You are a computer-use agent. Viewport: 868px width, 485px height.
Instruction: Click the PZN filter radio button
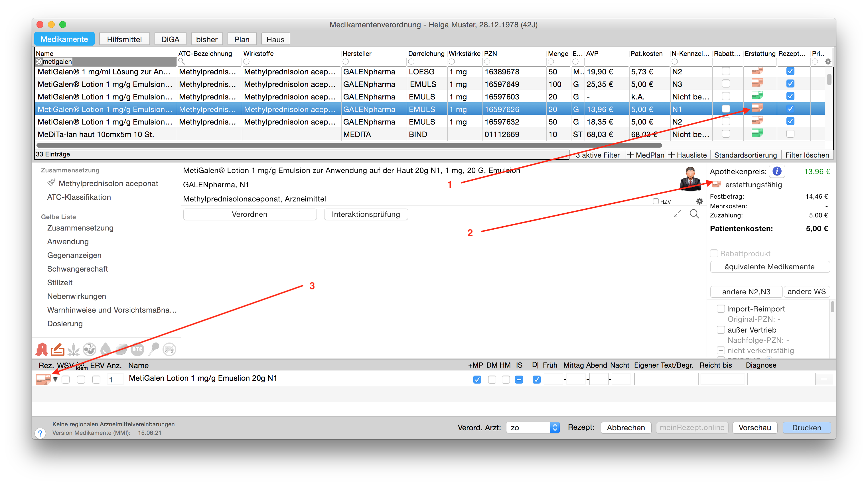487,62
